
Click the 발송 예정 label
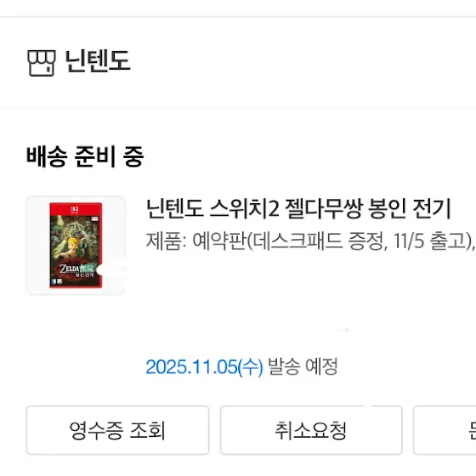(x=303, y=366)
